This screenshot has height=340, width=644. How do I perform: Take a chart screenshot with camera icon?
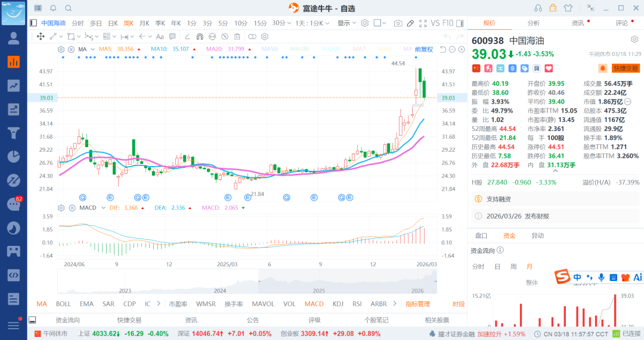click(x=398, y=23)
